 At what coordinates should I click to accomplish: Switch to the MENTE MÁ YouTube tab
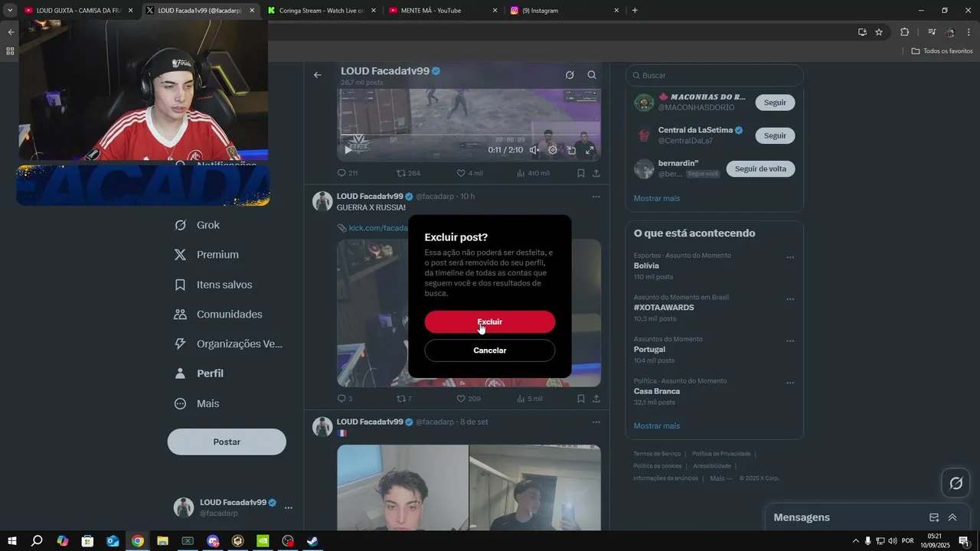(443, 11)
